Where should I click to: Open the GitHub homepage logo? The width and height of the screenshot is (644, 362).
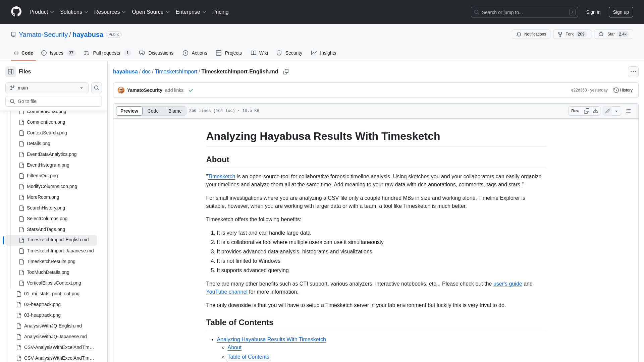pos(16,12)
